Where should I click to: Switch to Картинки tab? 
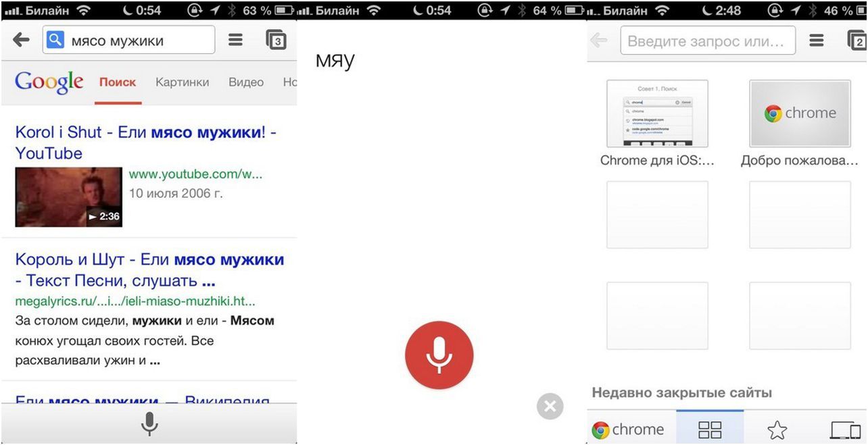(x=182, y=82)
